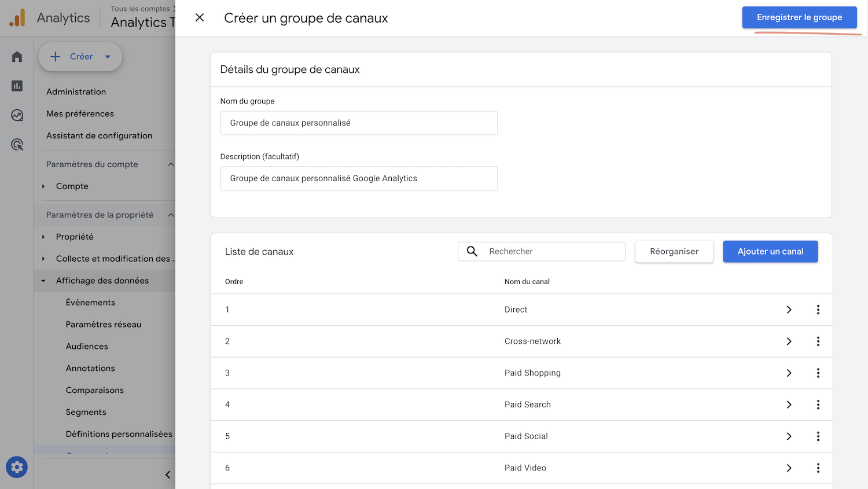The height and width of the screenshot is (489, 868).
Task: Open Assistant de configuration
Action: [x=99, y=135]
